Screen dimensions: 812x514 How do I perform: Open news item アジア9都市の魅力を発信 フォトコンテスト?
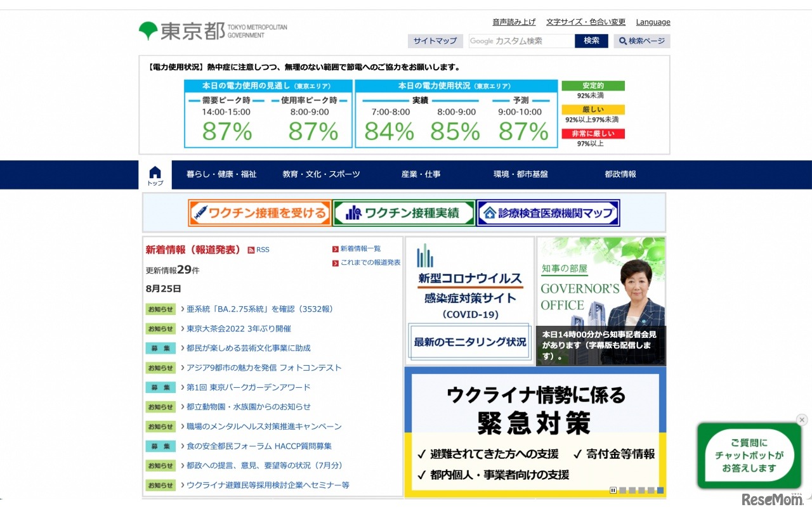click(264, 368)
